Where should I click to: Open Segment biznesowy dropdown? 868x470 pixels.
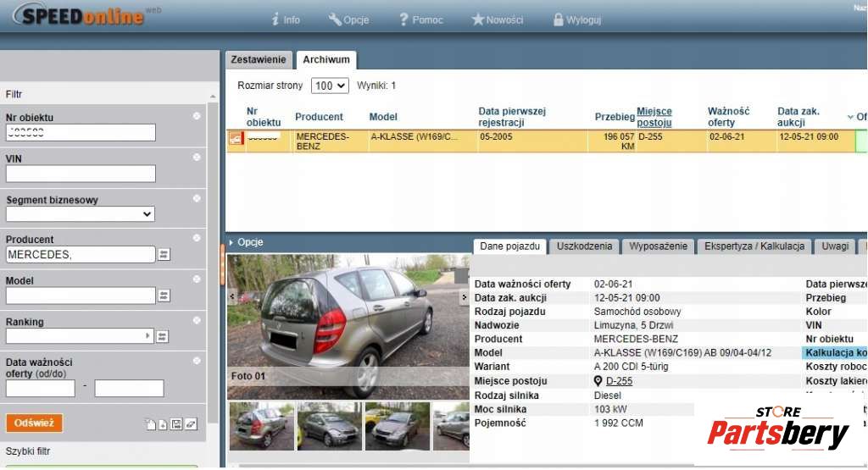[x=81, y=214]
